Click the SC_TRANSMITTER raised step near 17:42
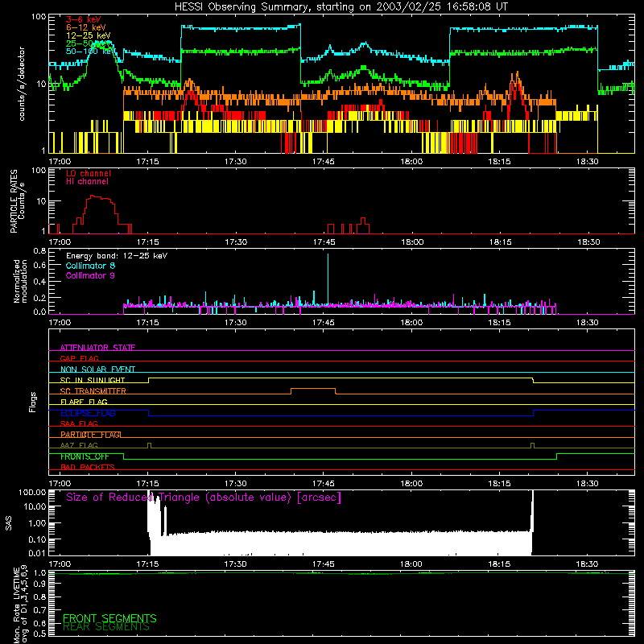644x644 pixels. pos(313,389)
